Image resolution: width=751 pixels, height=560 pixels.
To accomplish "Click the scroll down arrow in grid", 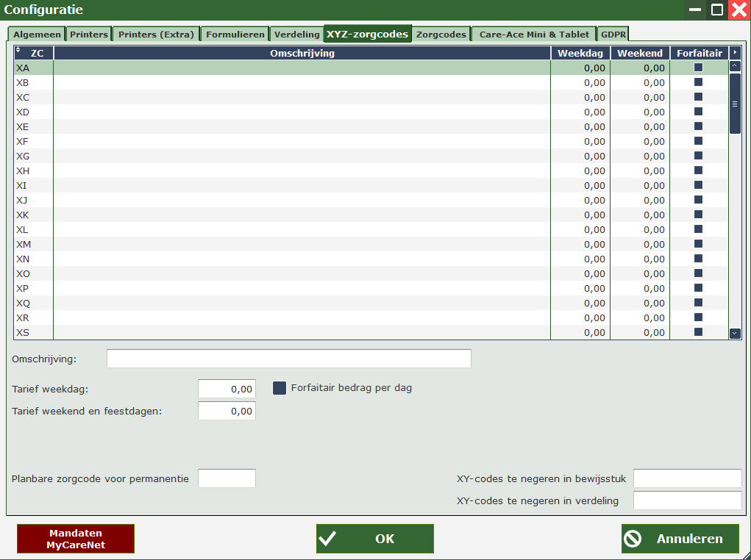I will (x=735, y=333).
